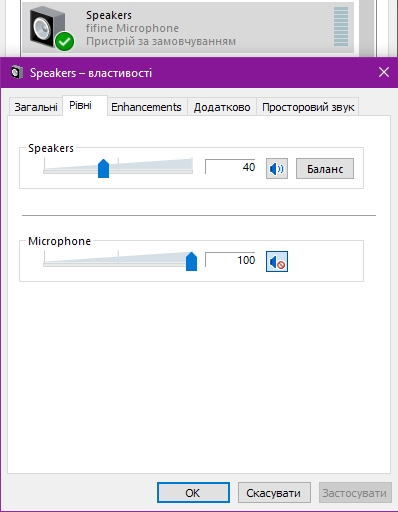This screenshot has width=398, height=512.
Task: Cancel with the Скасувати button
Action: [274, 493]
